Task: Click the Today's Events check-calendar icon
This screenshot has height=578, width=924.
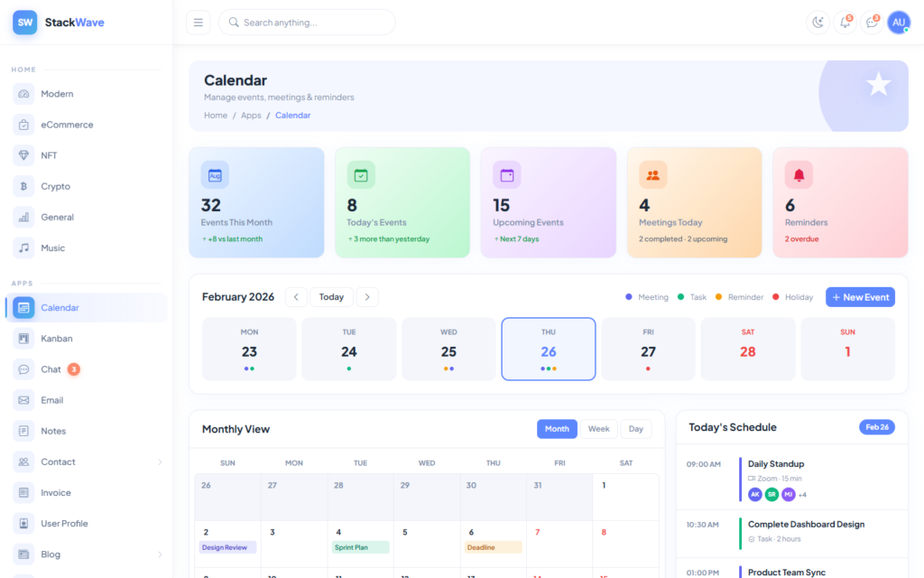Action: pos(361,175)
